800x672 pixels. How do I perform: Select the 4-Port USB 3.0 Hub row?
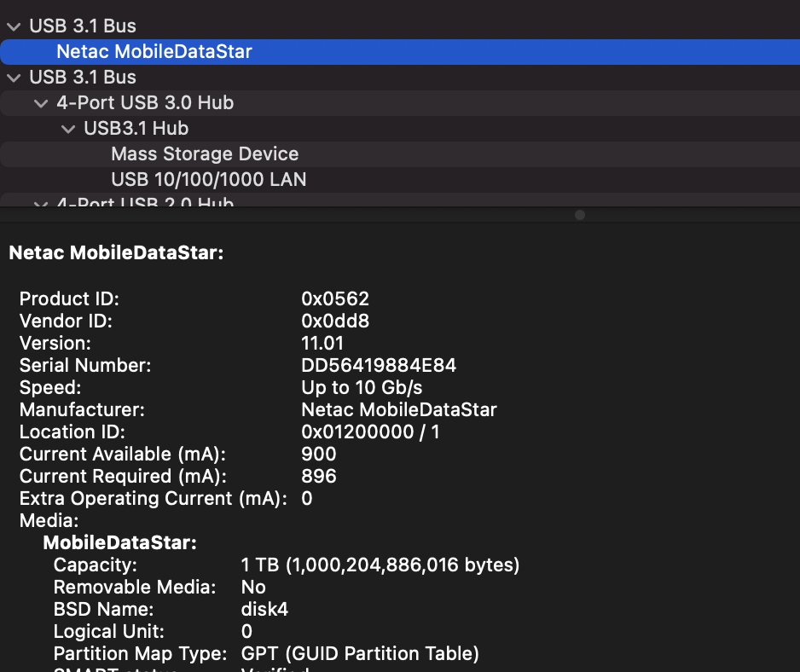tap(400, 102)
